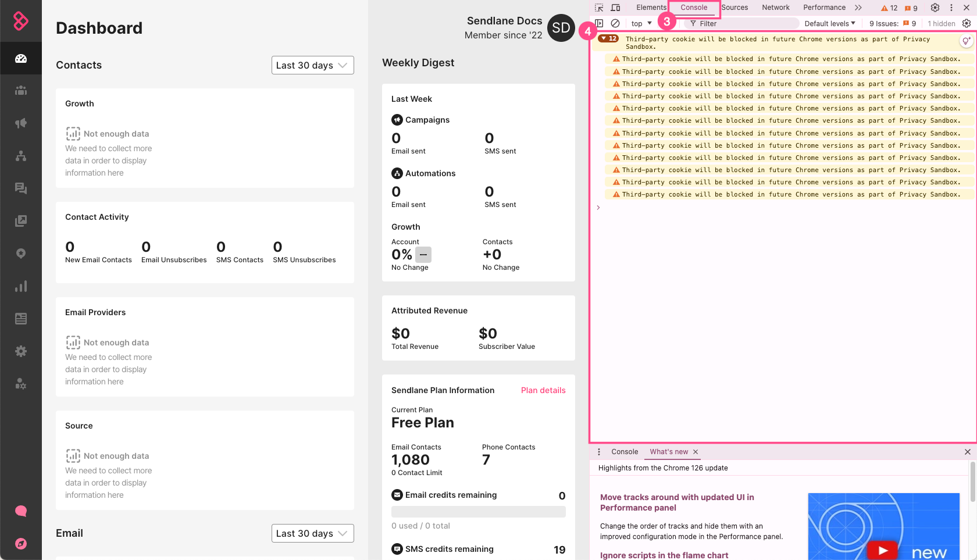Image resolution: width=977 pixels, height=560 pixels.
Task: Switch to the Network tab
Action: click(776, 8)
